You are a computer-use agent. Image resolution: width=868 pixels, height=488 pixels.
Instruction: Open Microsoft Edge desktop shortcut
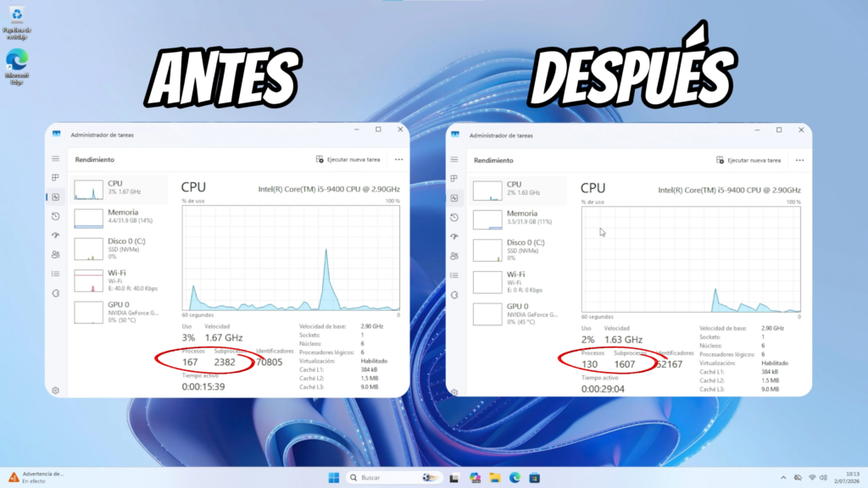(17, 67)
